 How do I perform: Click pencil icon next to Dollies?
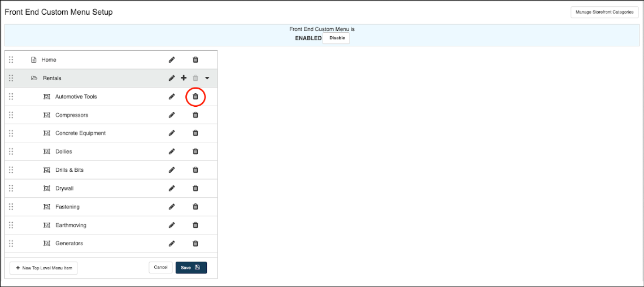[172, 151]
